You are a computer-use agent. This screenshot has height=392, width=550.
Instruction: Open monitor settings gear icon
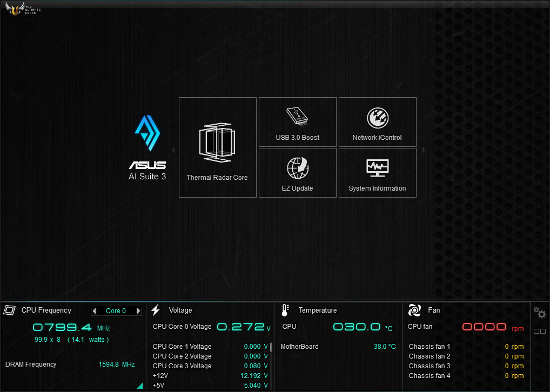tap(540, 312)
